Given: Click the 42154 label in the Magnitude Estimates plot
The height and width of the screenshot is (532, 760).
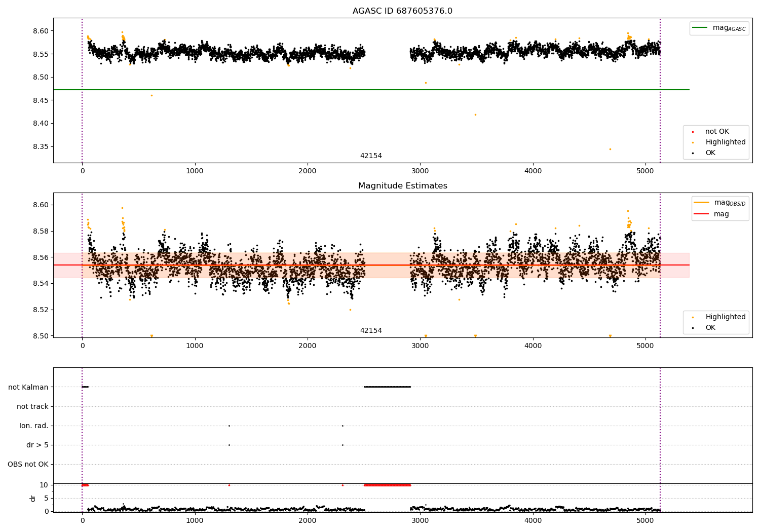Looking at the screenshot, I should pos(371,331).
